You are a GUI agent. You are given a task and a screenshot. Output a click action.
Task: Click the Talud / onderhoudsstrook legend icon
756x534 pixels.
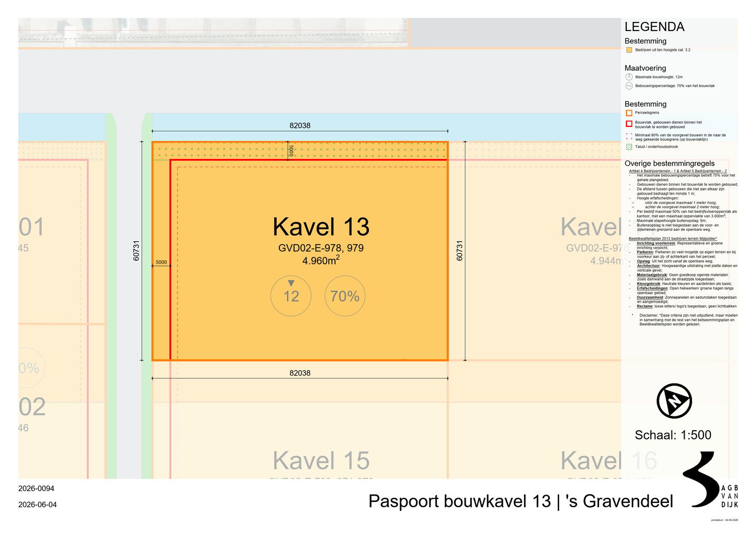629,147
